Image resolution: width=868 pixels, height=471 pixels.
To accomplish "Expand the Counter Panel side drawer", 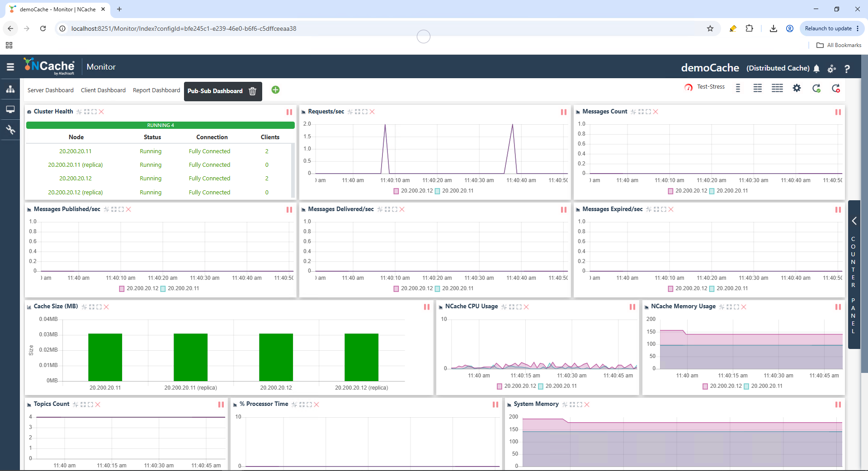I will point(854,274).
